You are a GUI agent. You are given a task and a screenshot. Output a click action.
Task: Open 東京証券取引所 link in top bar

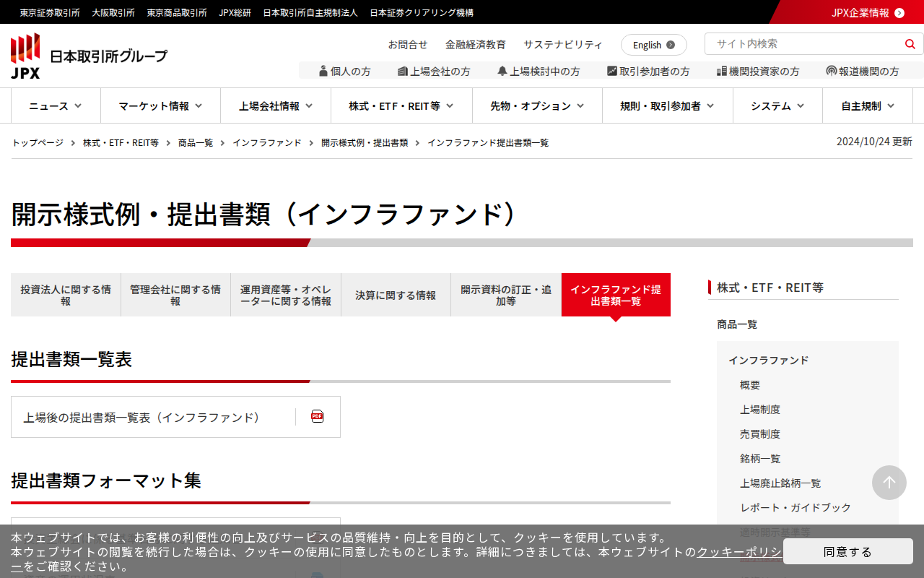coord(50,12)
